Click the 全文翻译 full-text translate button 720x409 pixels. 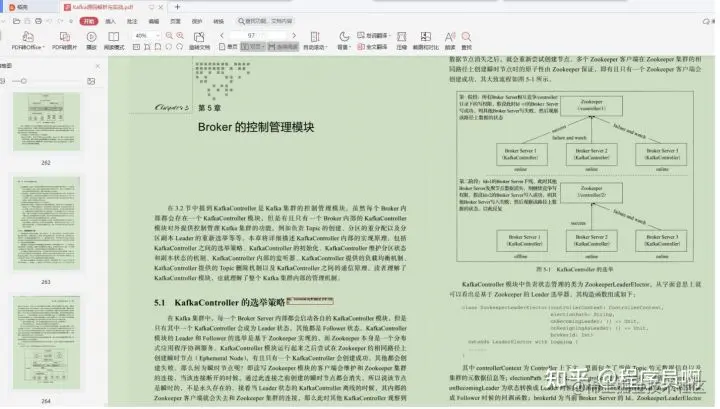[x=372, y=47]
